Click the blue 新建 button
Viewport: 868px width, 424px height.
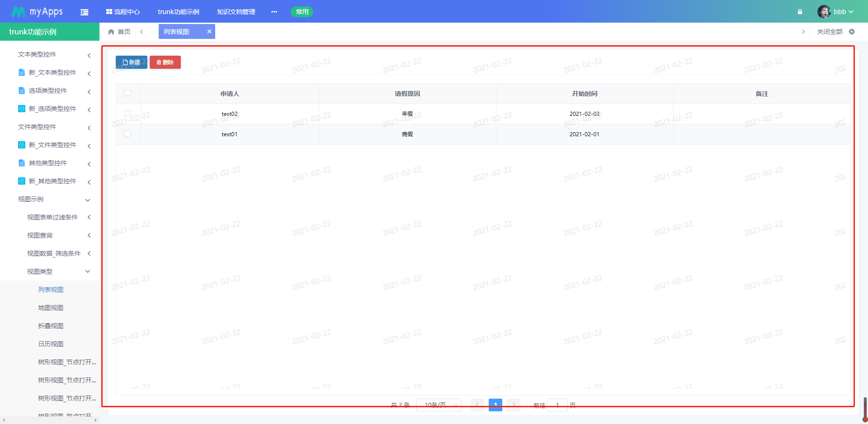pyautogui.click(x=131, y=62)
